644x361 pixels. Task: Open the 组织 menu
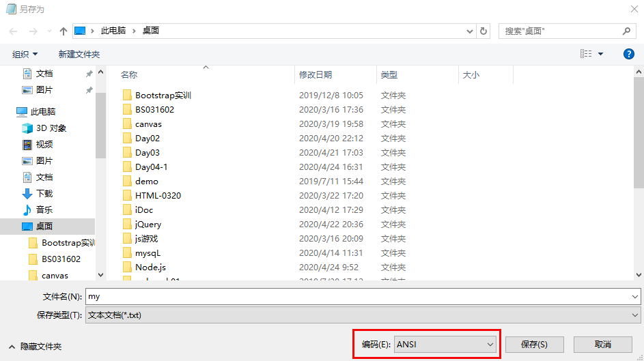click(x=25, y=54)
